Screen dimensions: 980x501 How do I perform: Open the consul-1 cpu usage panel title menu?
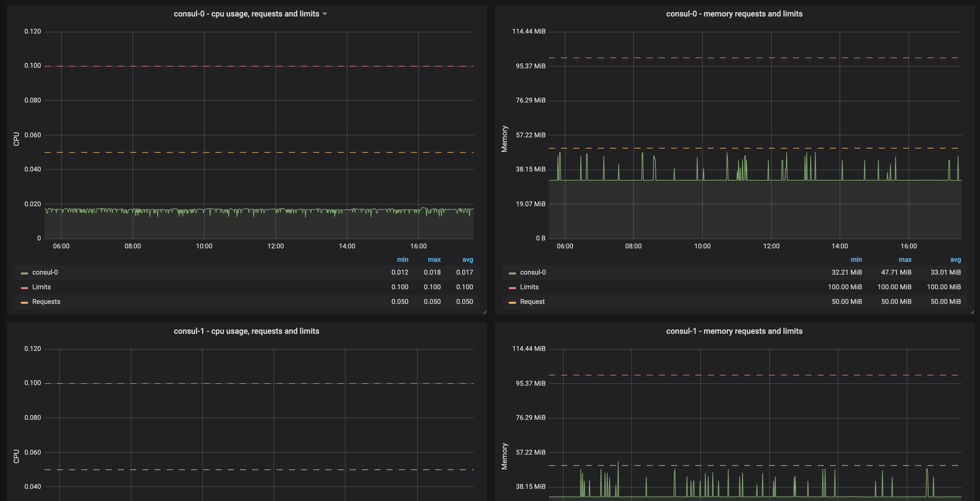coord(246,331)
